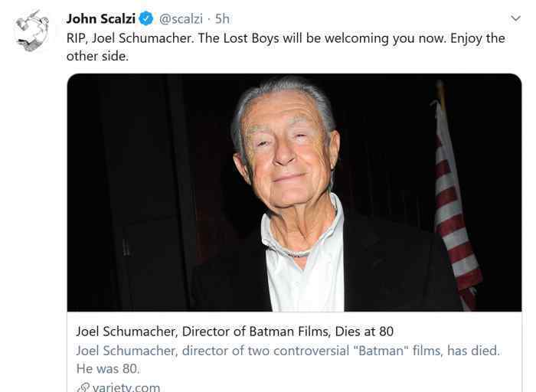The image size is (536, 392).
Task: Open the tweet via 5h timestamp
Action: [x=222, y=18]
